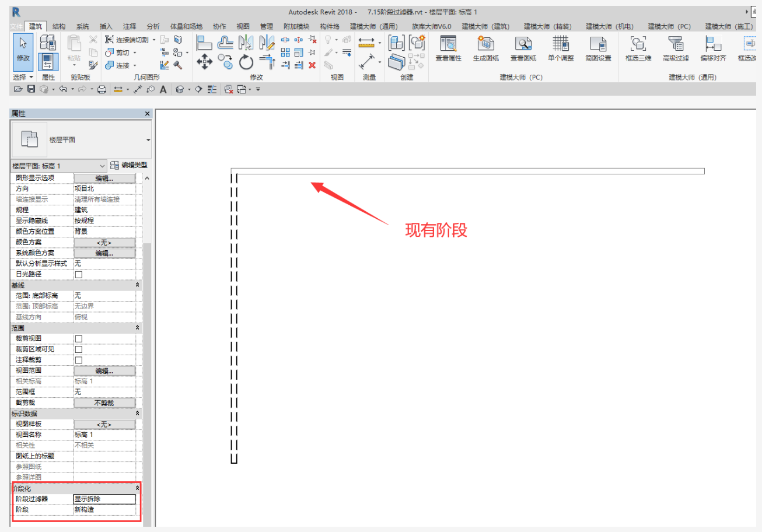The height and width of the screenshot is (532, 762).
Task: Select the 管理 ribbon tab
Action: [x=266, y=26]
